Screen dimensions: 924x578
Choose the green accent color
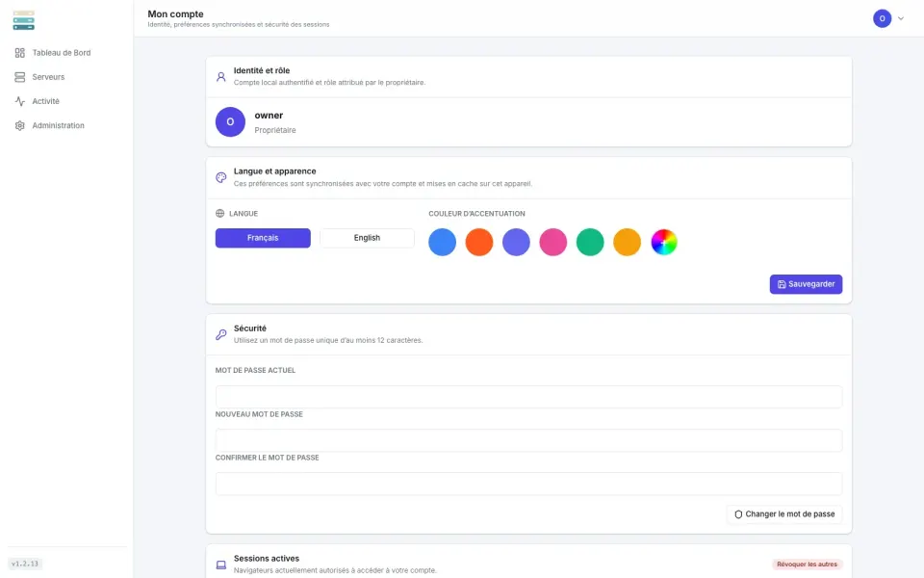pos(590,243)
